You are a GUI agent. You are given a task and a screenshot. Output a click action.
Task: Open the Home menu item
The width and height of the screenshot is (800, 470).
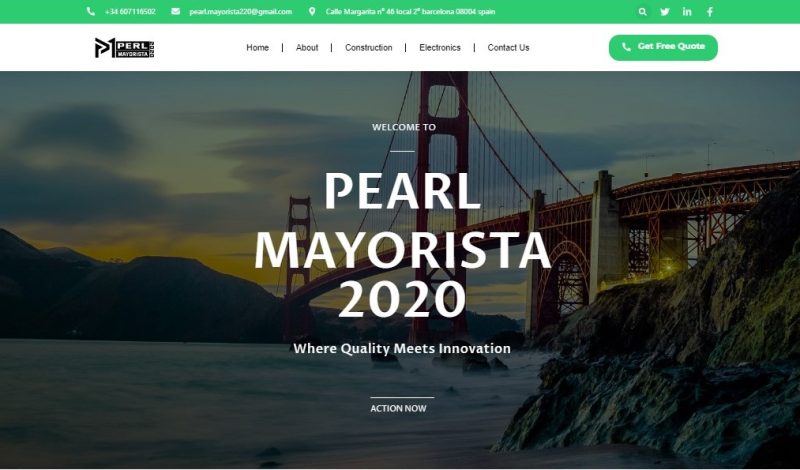point(257,47)
